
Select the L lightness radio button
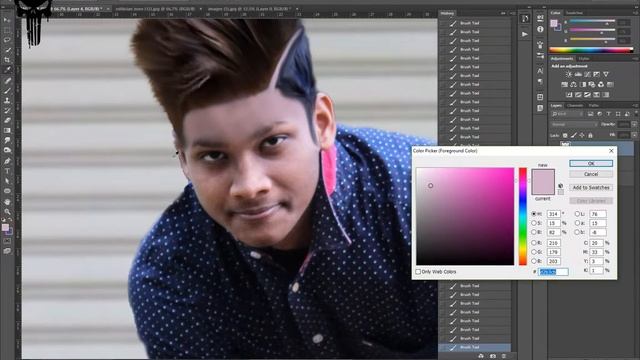point(577,213)
